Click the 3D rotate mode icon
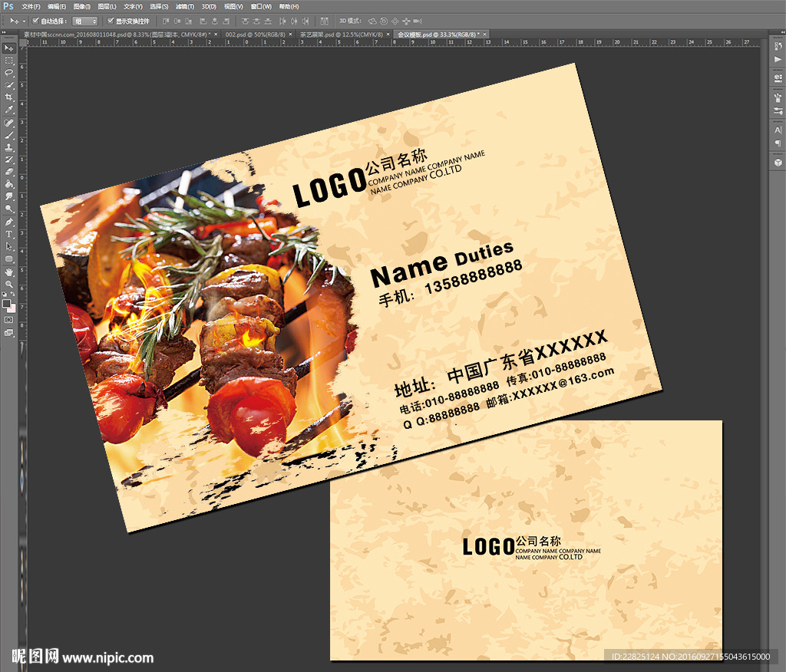 pos(372,21)
